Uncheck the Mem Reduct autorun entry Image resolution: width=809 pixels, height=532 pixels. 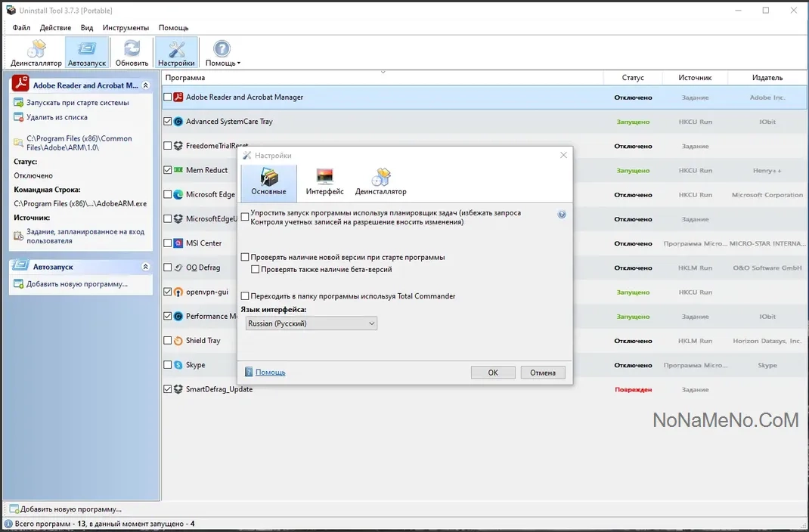tap(168, 171)
